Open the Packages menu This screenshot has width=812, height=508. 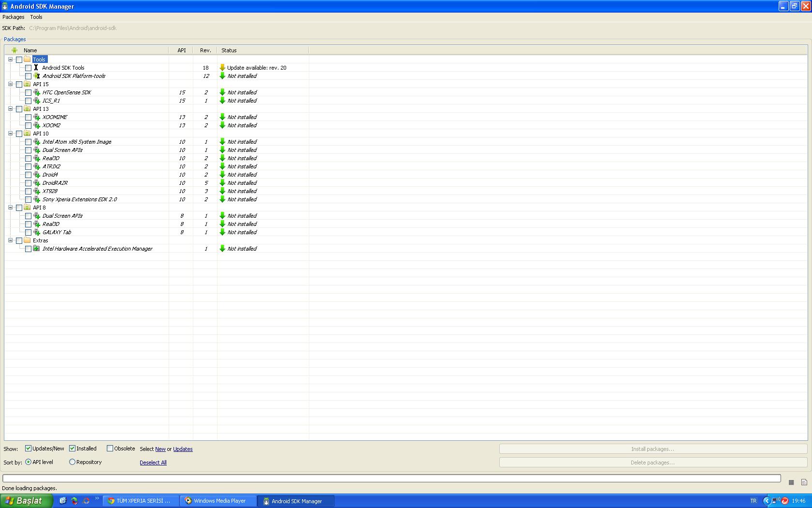point(14,17)
